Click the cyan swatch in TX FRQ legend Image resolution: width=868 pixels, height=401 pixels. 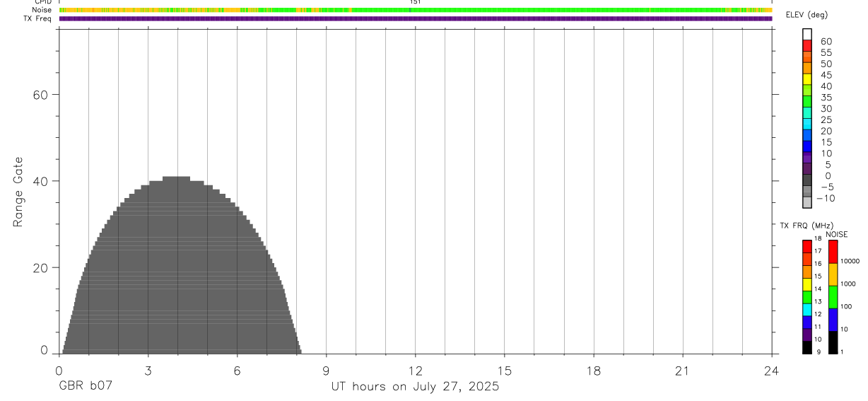coord(807,310)
